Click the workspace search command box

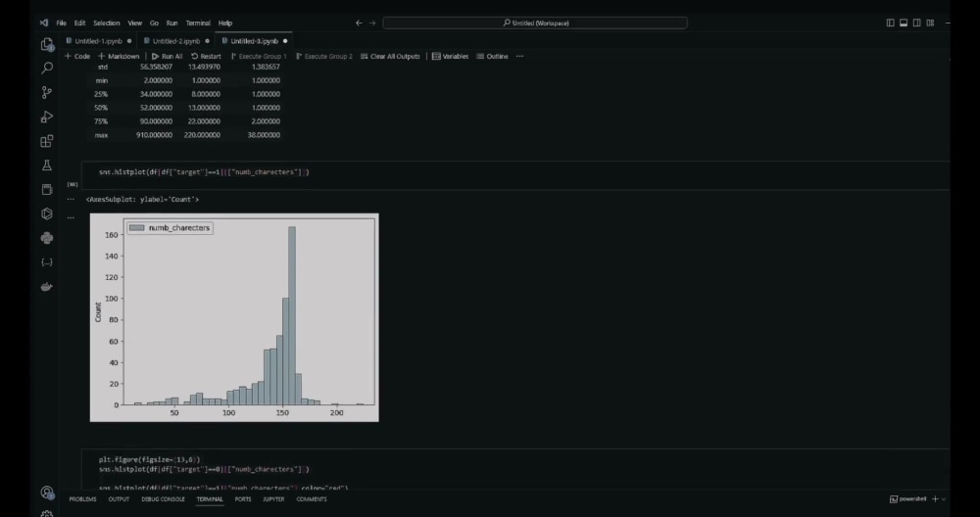click(535, 23)
